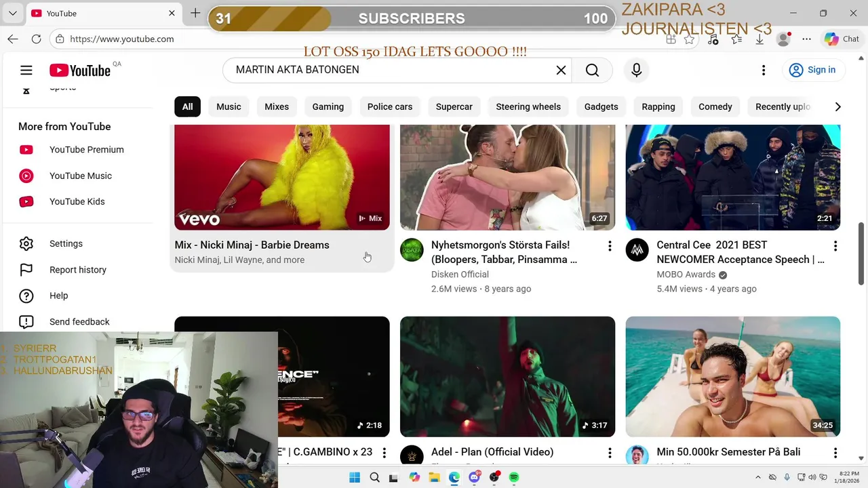
Task: Open the browser Settings and more menu
Action: [x=806, y=39]
